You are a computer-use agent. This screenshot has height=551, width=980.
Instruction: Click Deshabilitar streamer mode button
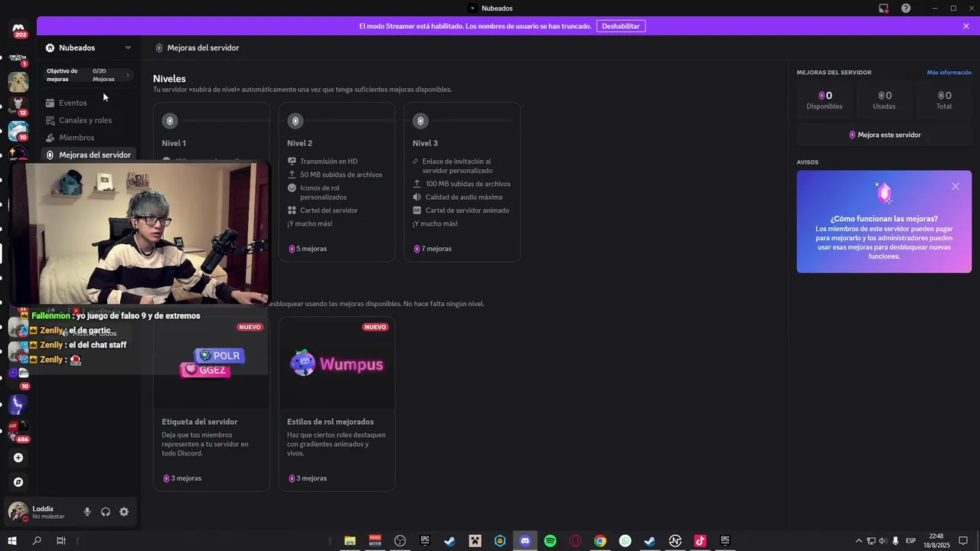[621, 26]
